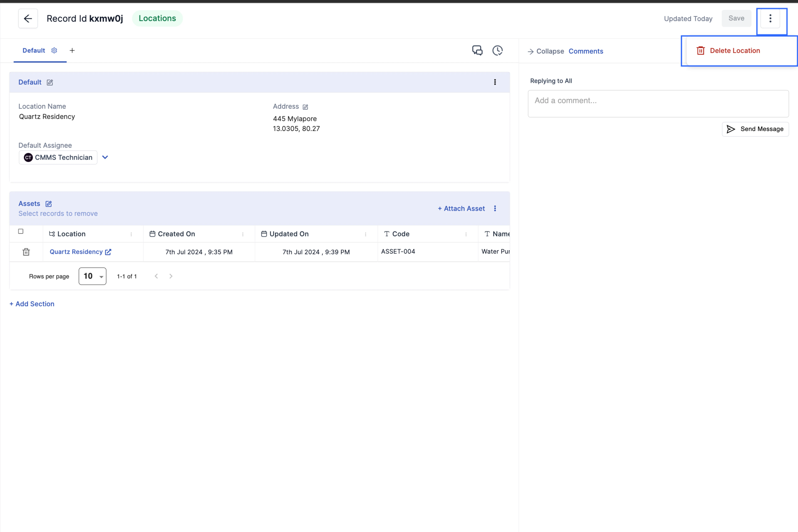Expand the Default Assignee dropdown
The height and width of the screenshot is (532, 798).
[x=105, y=157]
